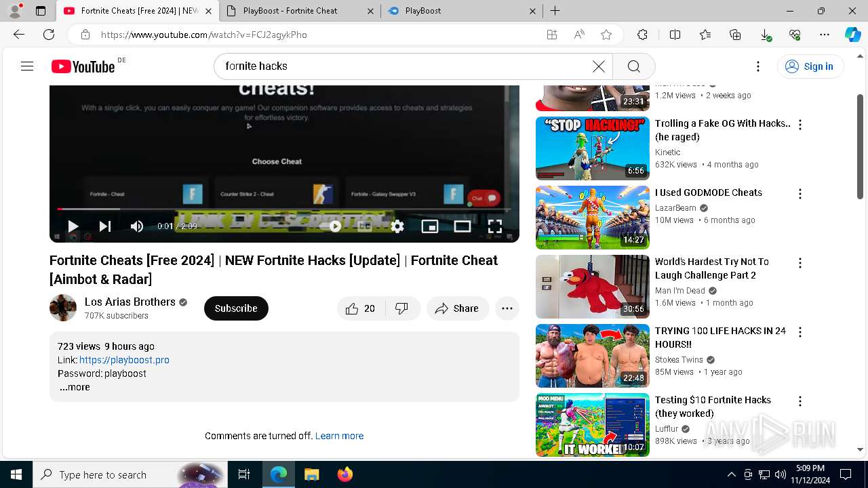Click the Sign in button
868x488 pixels.
tap(810, 66)
